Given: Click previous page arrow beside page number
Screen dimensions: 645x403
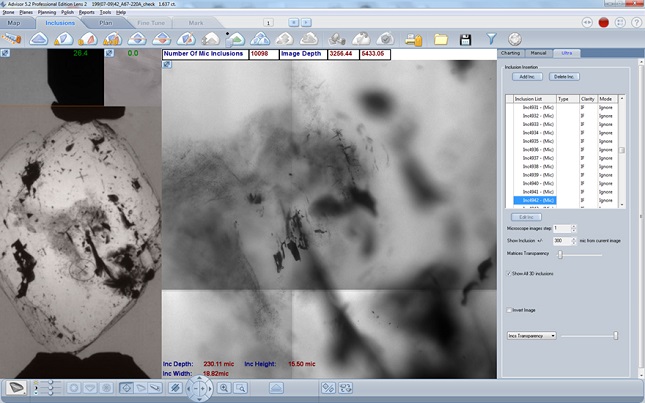Looking at the screenshot, I should [x=293, y=23].
